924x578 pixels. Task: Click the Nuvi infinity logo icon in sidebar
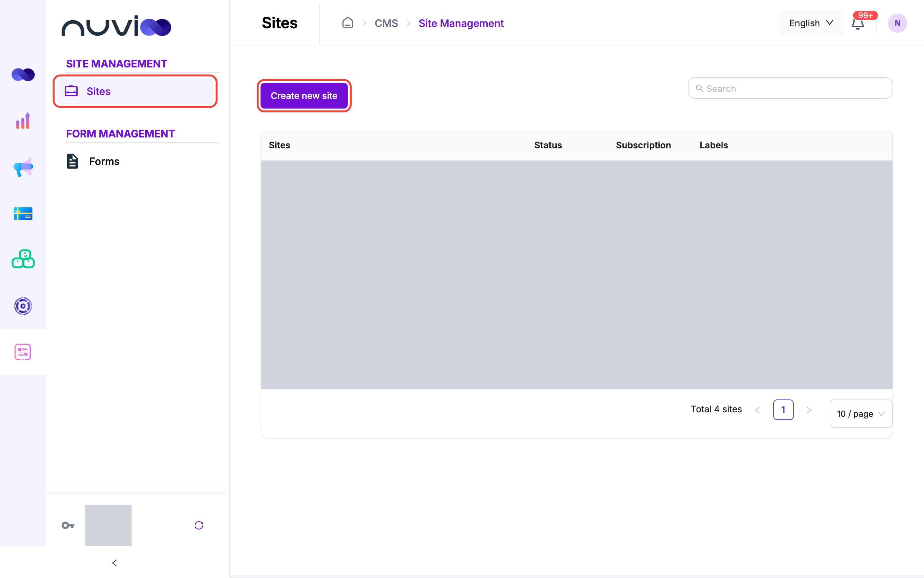(x=23, y=74)
